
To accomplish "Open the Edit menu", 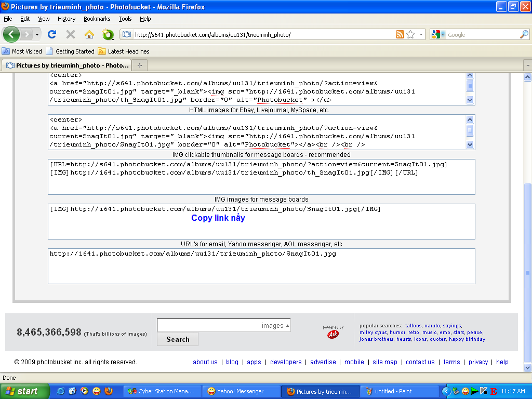I will [x=25, y=19].
